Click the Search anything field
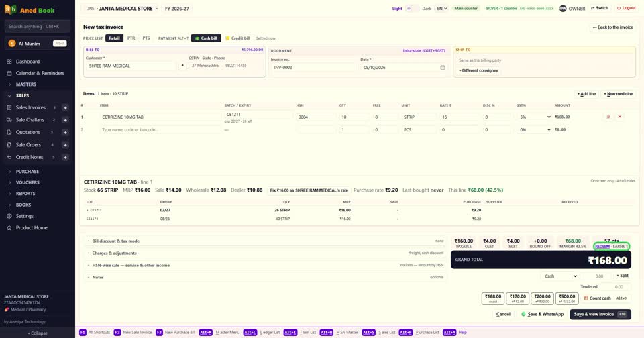644x338 pixels. coord(38,27)
